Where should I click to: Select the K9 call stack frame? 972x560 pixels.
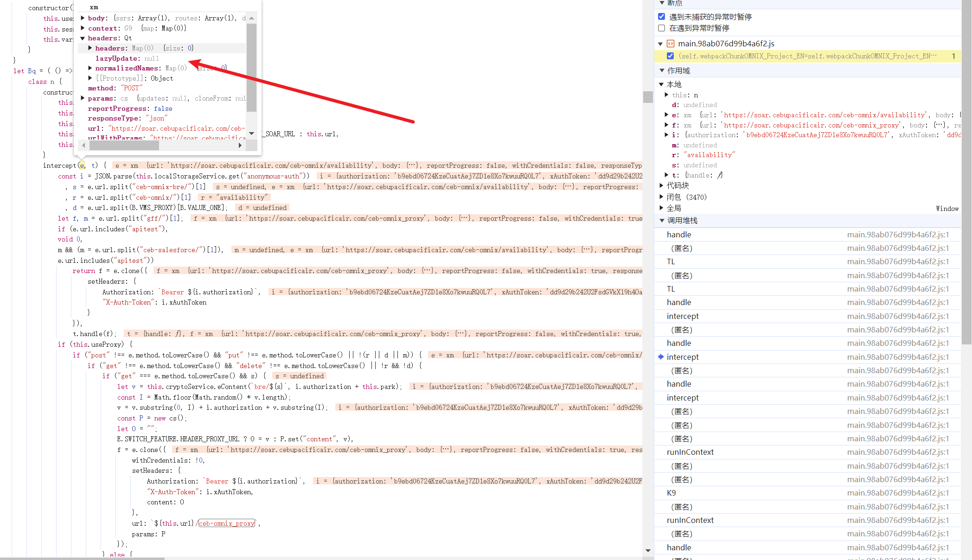point(671,493)
